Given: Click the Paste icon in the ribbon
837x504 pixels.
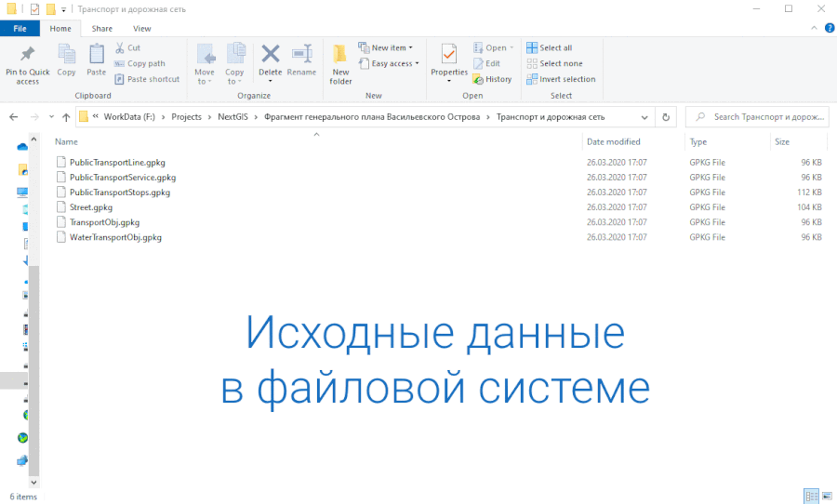Looking at the screenshot, I should tap(96, 54).
